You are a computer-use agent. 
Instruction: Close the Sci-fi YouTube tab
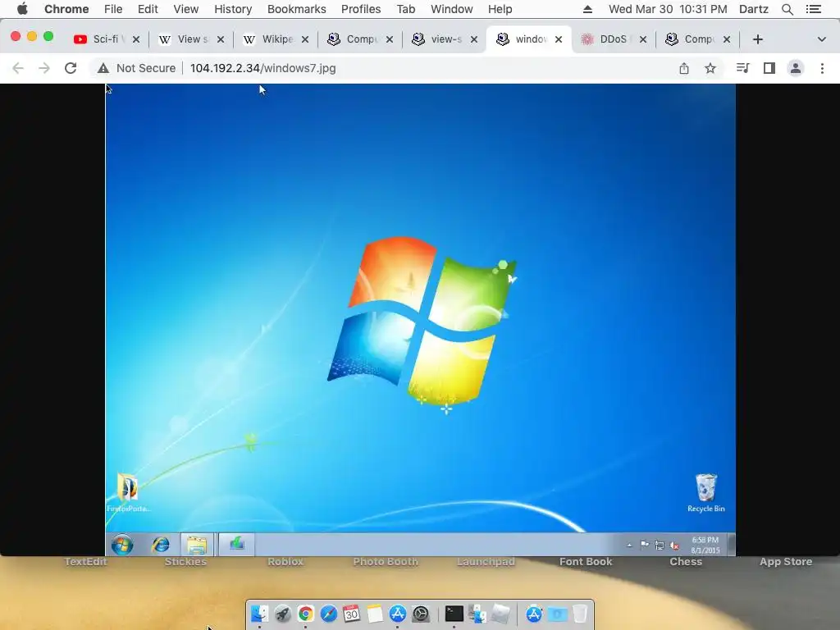136,39
